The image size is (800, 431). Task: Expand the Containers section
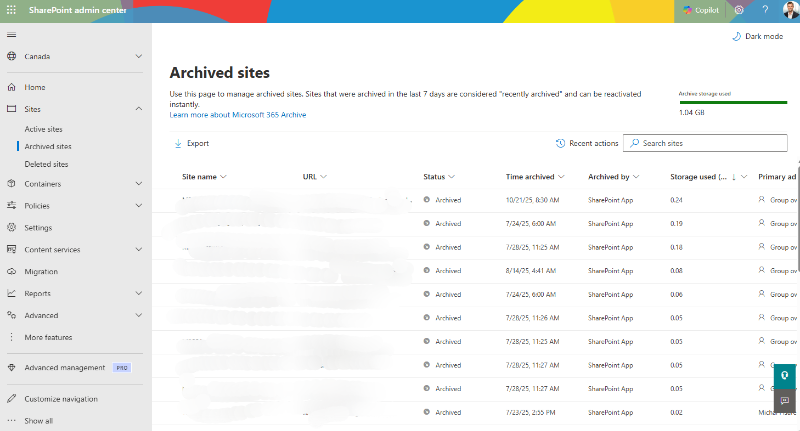click(x=138, y=184)
